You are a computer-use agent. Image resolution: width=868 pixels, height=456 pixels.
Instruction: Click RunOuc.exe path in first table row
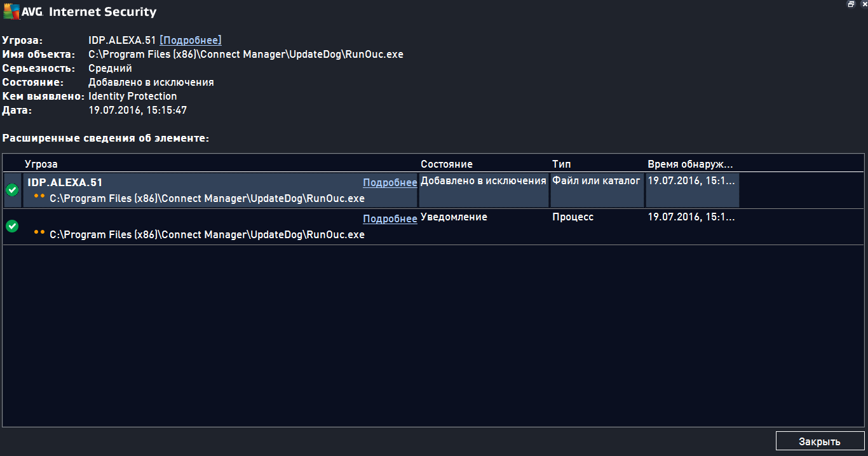pos(207,198)
